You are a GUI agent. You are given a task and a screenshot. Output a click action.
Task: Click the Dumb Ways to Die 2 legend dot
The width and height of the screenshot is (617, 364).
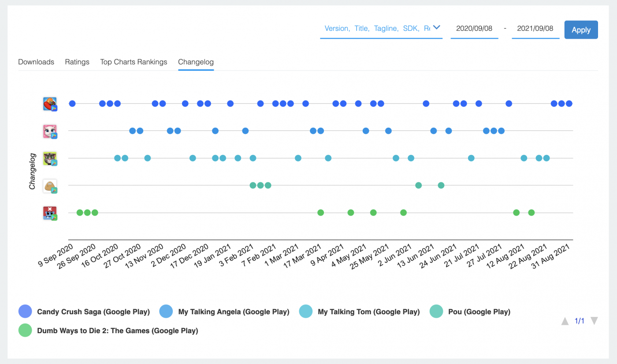[x=25, y=330]
